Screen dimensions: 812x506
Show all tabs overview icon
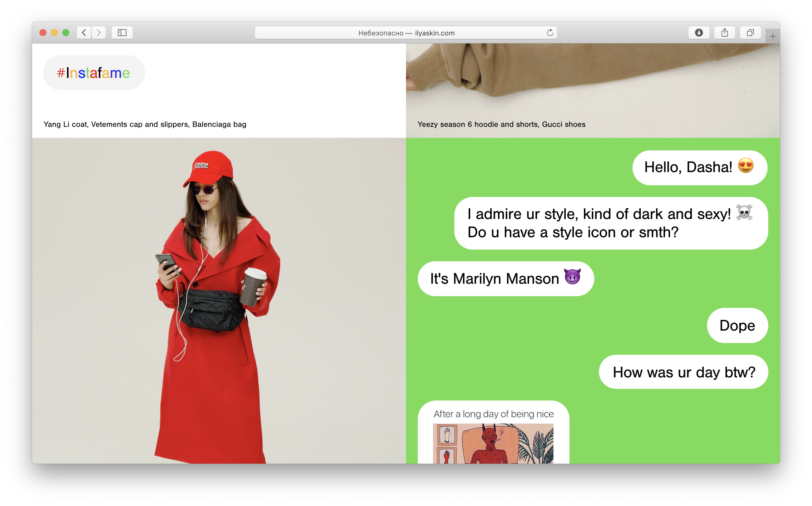coord(750,33)
